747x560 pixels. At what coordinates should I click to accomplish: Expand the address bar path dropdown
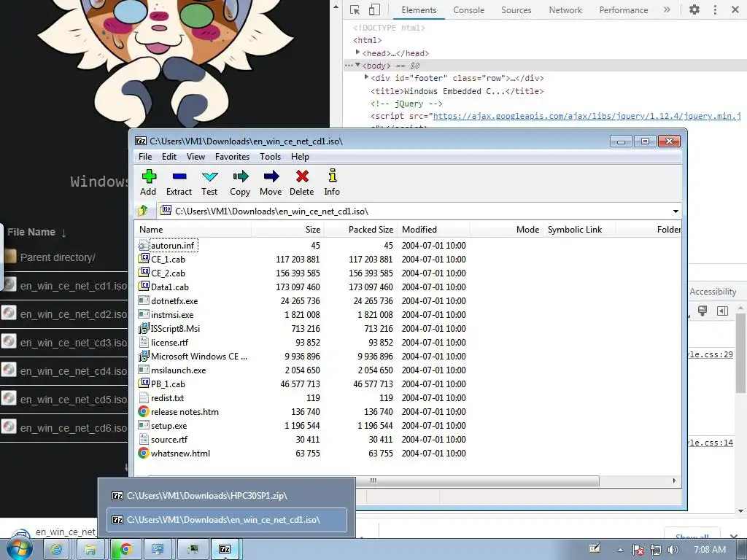click(676, 211)
